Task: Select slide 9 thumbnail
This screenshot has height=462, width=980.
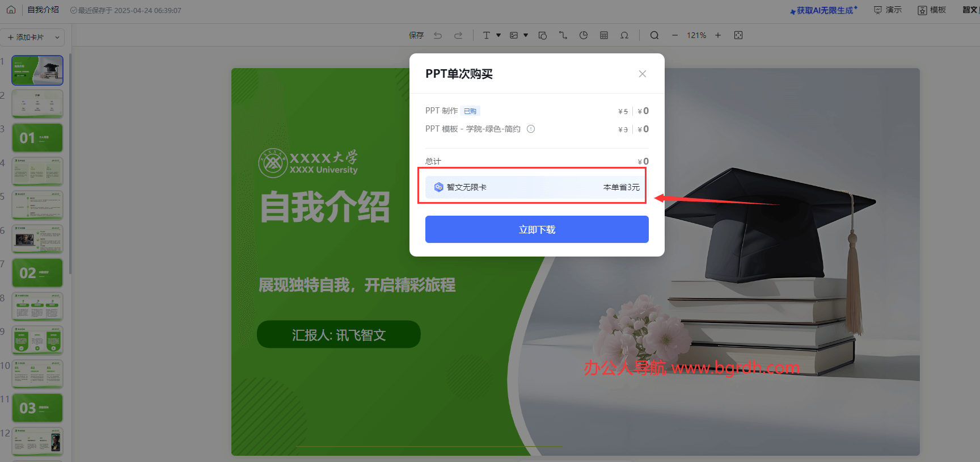Action: point(37,340)
